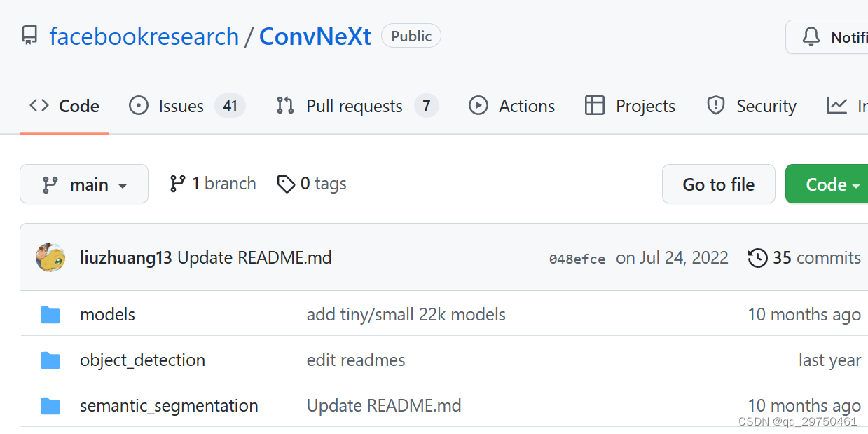Click liuzhuang13's avatar thumbnail
The width and height of the screenshot is (868, 434).
click(x=50, y=257)
